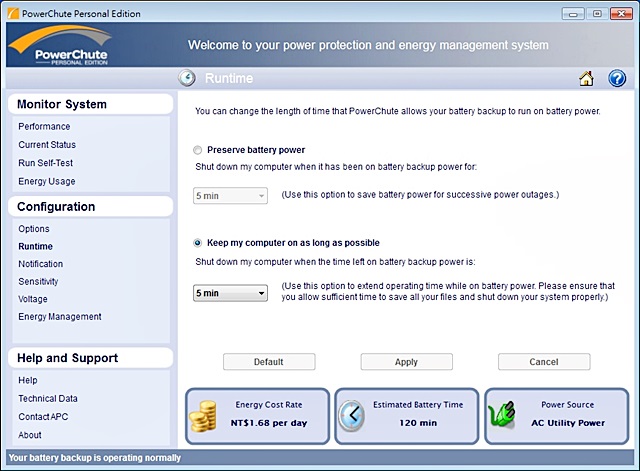Open Options under Configuration
The width and height of the screenshot is (640, 471).
point(34,229)
